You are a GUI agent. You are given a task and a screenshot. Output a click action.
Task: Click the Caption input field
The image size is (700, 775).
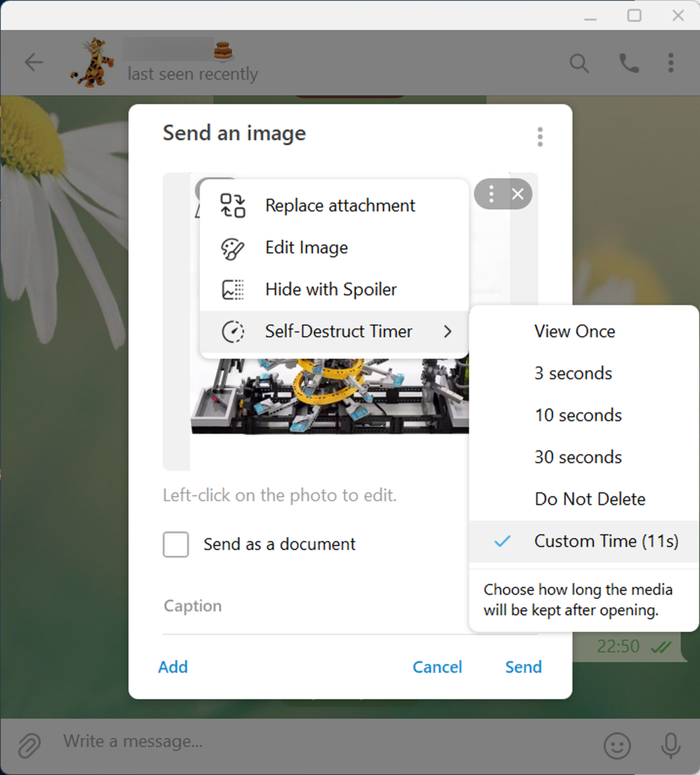coord(350,606)
